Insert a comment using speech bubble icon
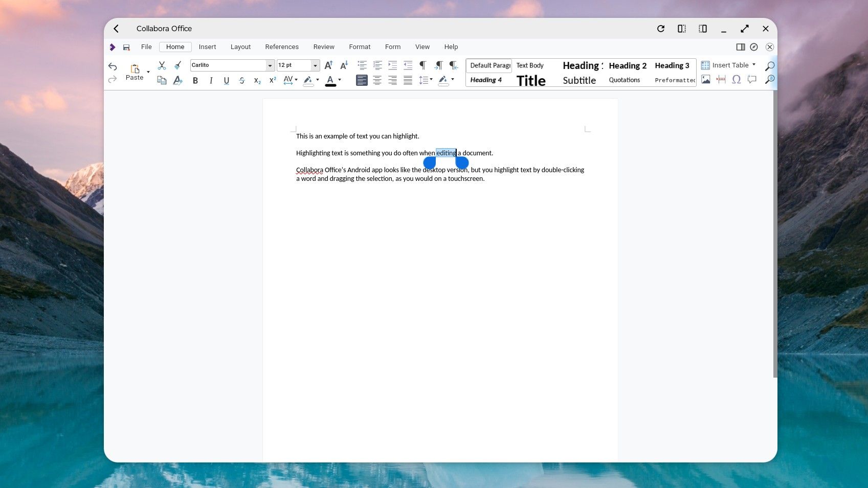 (752, 80)
